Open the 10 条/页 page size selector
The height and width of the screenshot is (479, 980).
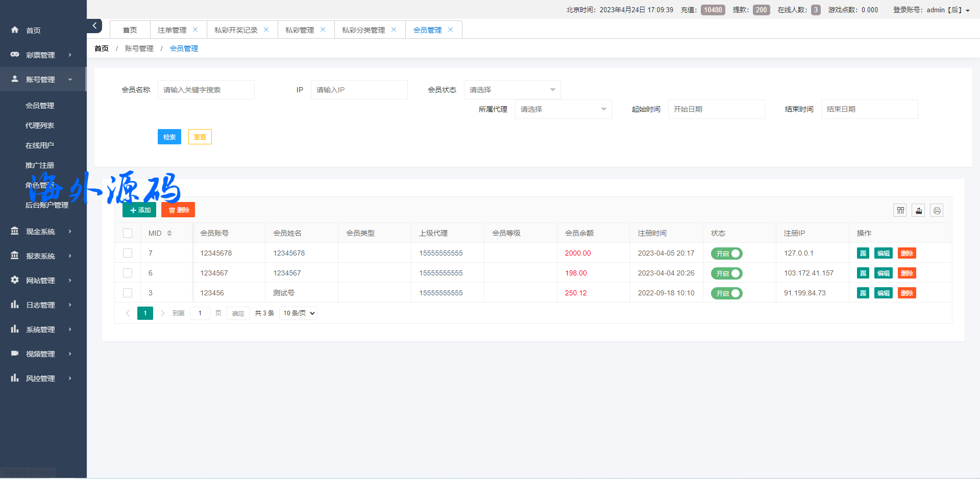299,313
